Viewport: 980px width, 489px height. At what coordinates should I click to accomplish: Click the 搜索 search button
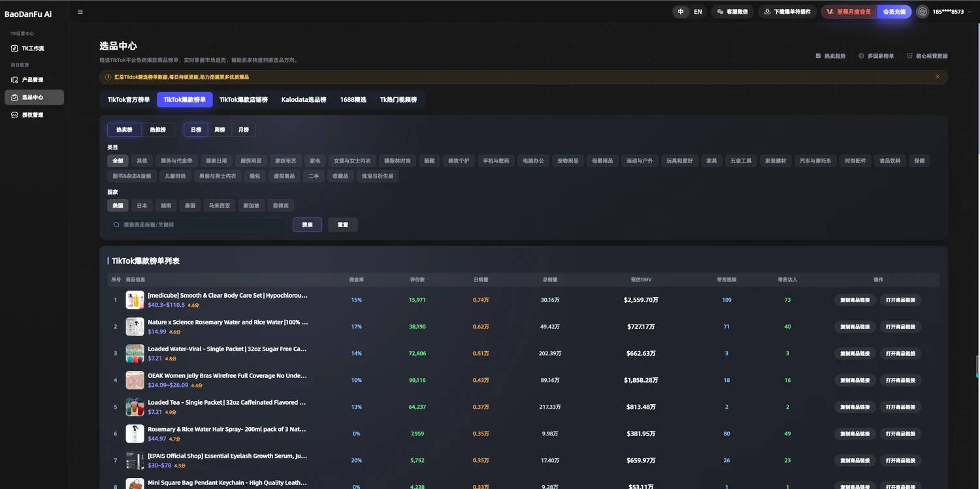coord(308,225)
